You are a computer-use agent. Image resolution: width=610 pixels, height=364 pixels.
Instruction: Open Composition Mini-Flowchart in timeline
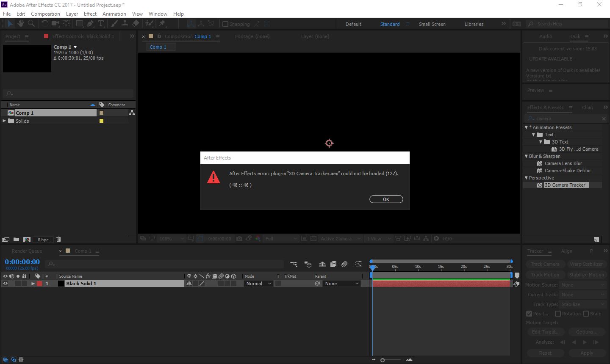[294, 264]
